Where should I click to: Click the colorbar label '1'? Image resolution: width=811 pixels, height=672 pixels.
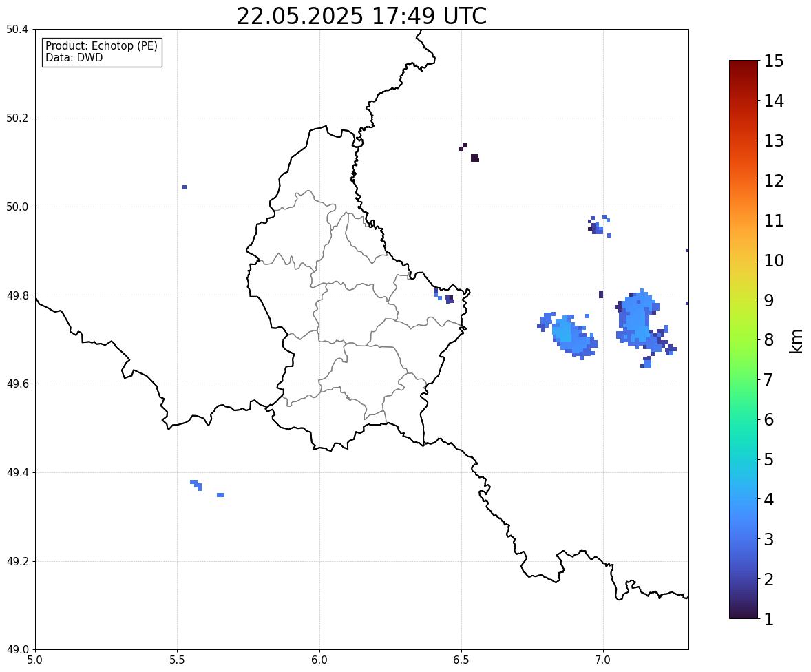769,619
